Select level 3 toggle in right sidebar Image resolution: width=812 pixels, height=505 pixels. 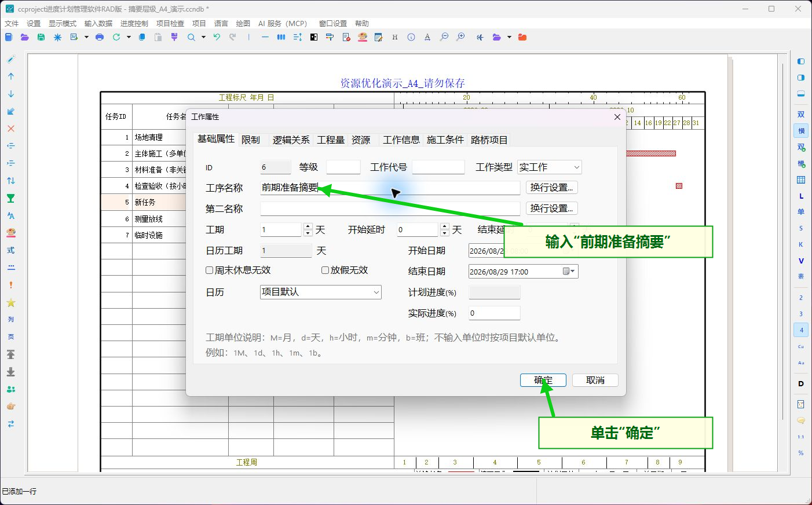801,314
